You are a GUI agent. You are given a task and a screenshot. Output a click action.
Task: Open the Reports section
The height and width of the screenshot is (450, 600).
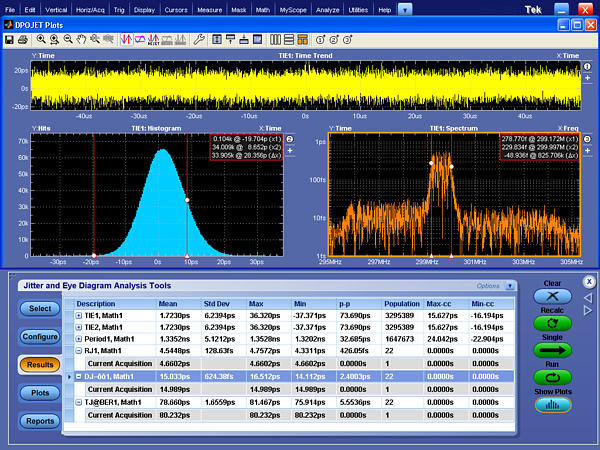coord(40,421)
